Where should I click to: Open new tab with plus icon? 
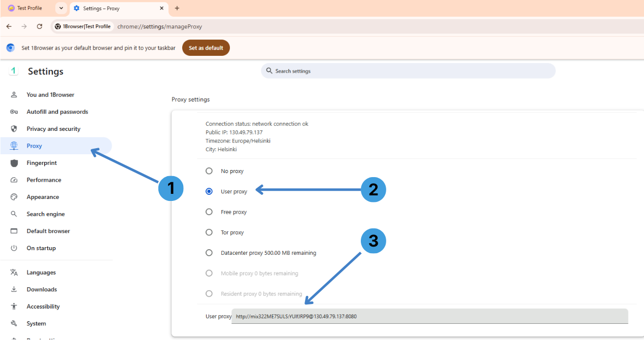coord(177,8)
